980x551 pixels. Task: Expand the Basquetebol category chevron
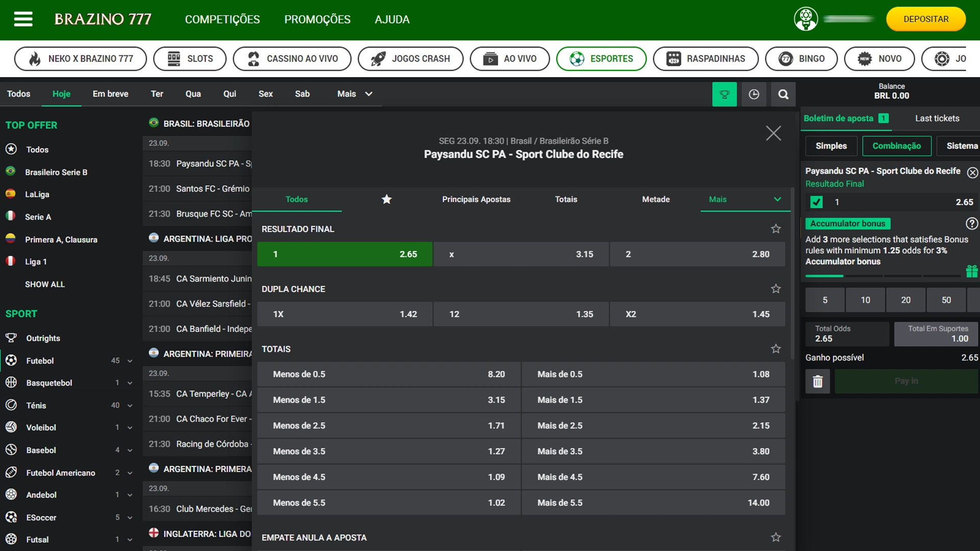coord(130,383)
